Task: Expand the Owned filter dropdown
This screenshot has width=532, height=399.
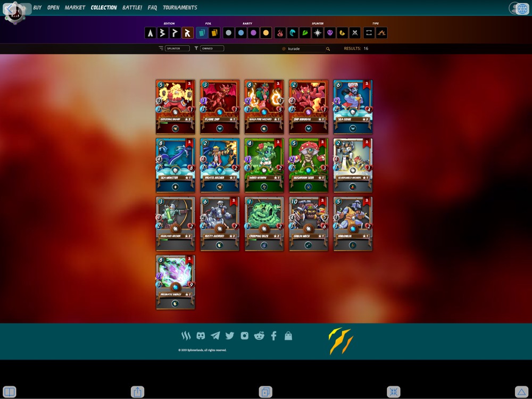Action: pos(212,48)
